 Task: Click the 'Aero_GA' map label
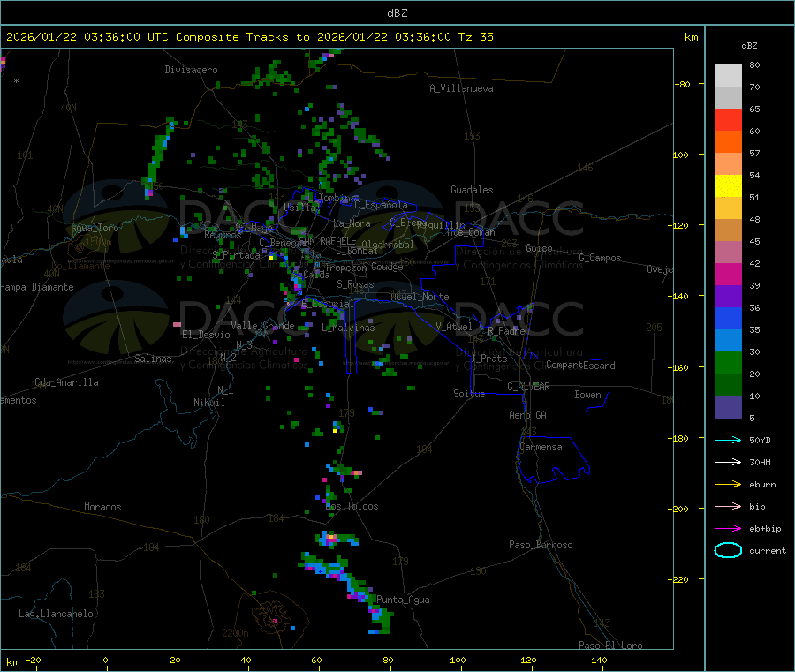pyautogui.click(x=527, y=416)
